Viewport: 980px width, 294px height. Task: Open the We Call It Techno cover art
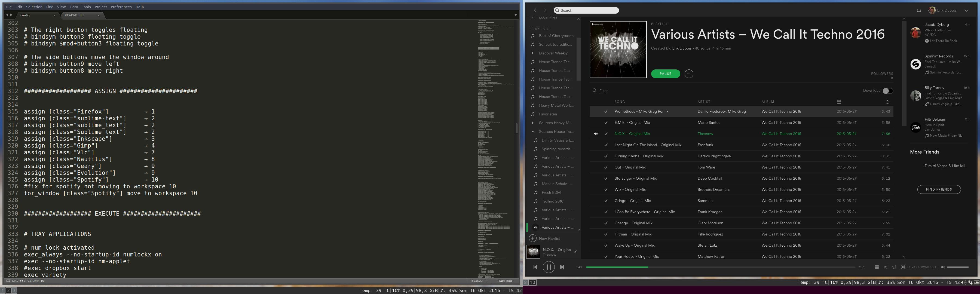[x=618, y=50]
